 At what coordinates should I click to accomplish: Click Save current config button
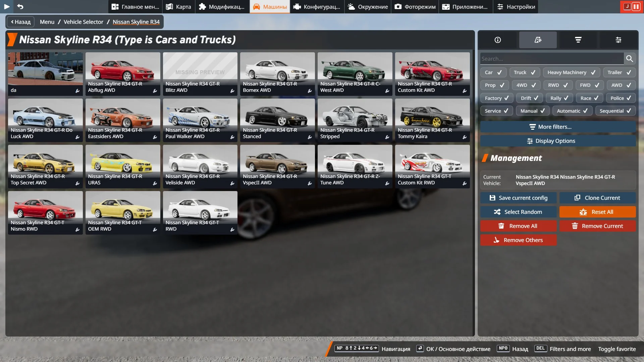(x=518, y=198)
